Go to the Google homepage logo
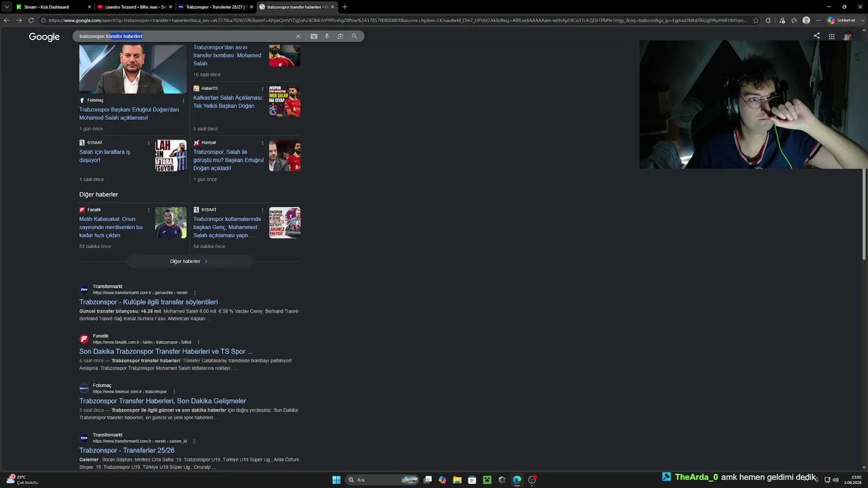Image resolution: width=868 pixels, height=488 pixels. 44,37
